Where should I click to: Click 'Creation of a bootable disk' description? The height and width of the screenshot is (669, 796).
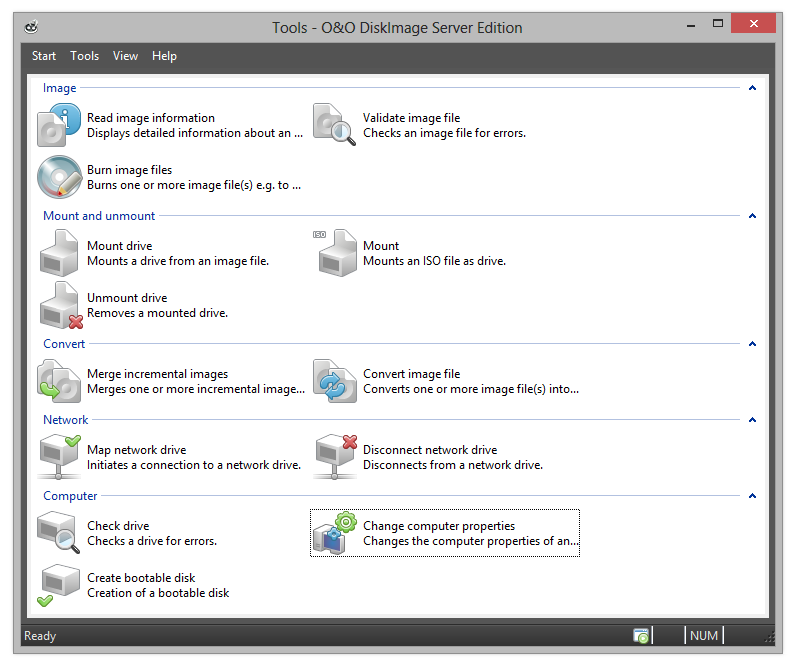click(158, 593)
